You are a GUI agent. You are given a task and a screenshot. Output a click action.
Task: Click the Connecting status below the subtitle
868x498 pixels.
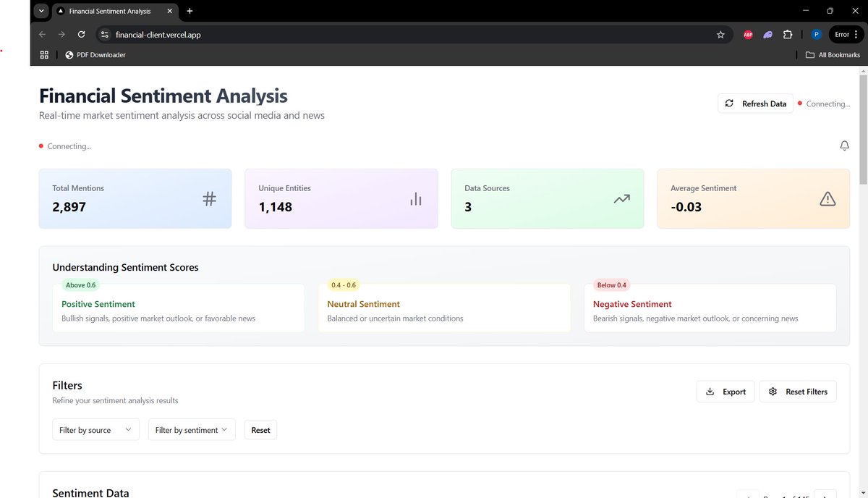pyautogui.click(x=65, y=146)
